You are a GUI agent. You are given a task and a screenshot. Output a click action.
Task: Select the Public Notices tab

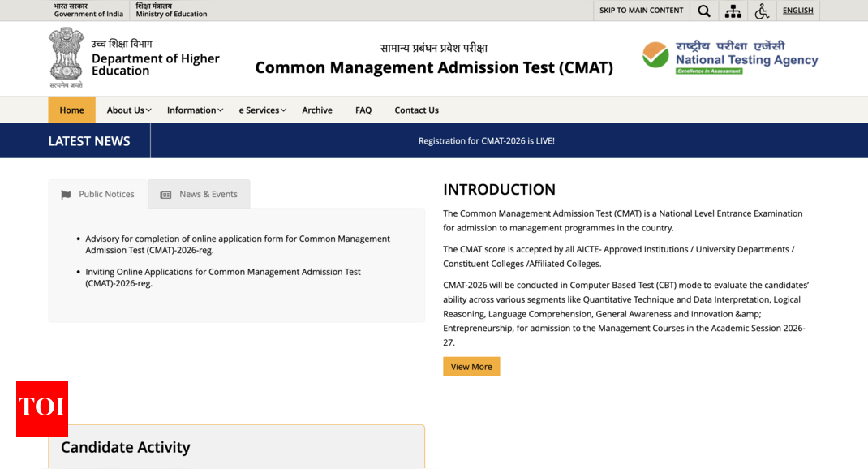(105, 194)
